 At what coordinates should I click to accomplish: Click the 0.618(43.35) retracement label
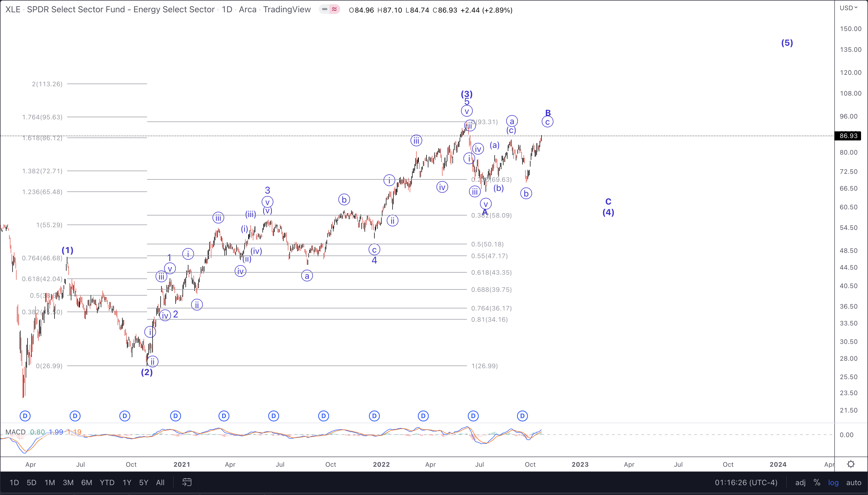pyautogui.click(x=491, y=272)
